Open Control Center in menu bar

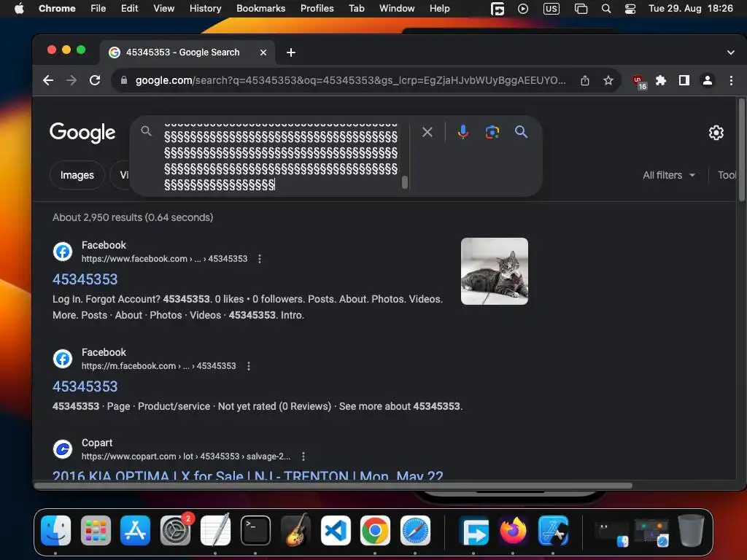tap(630, 9)
